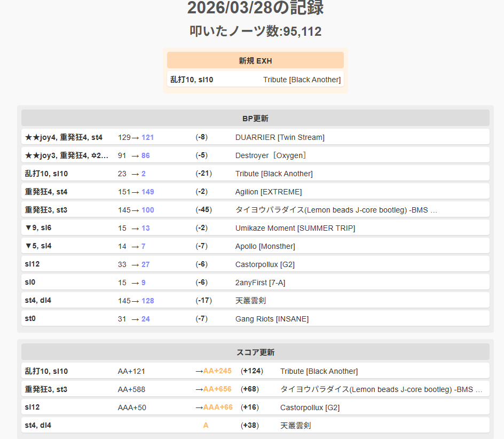Click the AA+656 new score
The image size is (504, 439).
coord(217,389)
